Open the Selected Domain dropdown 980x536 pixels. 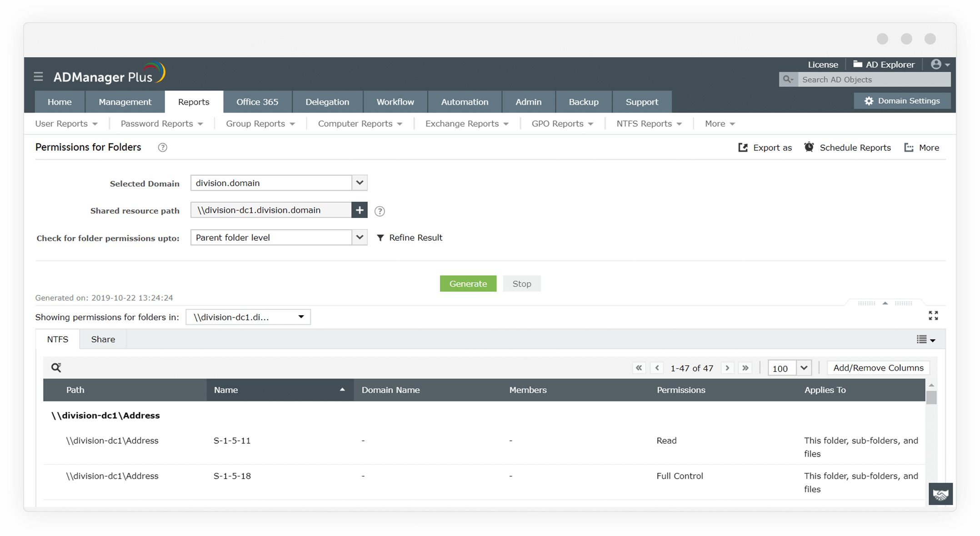pyautogui.click(x=359, y=183)
